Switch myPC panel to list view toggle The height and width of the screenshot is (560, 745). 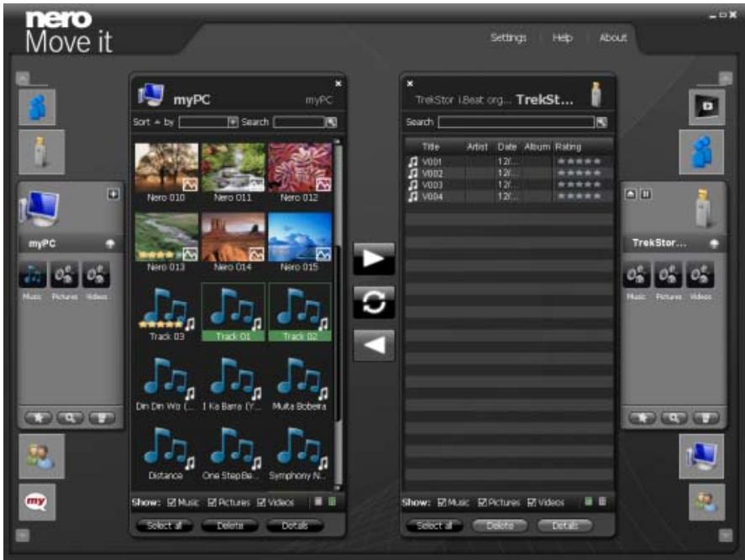click(x=318, y=501)
